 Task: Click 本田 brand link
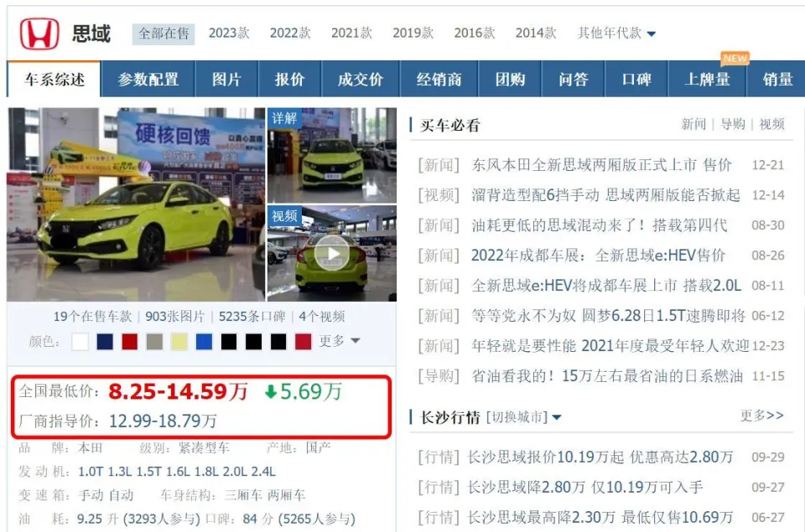[x=91, y=448]
